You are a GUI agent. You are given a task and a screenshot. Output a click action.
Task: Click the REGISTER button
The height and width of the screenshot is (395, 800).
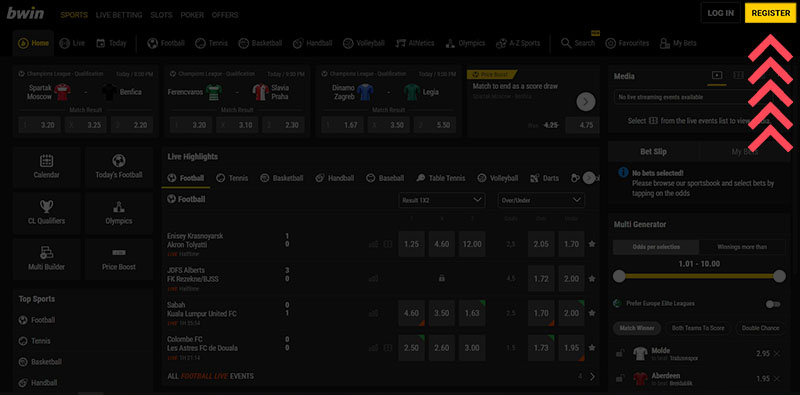point(770,13)
